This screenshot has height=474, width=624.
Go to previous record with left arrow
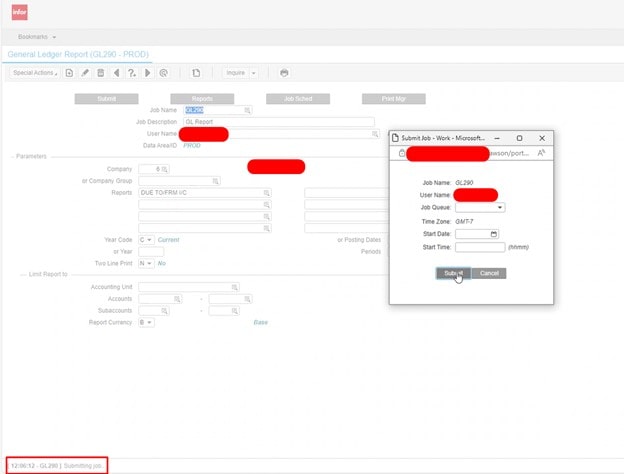point(116,73)
